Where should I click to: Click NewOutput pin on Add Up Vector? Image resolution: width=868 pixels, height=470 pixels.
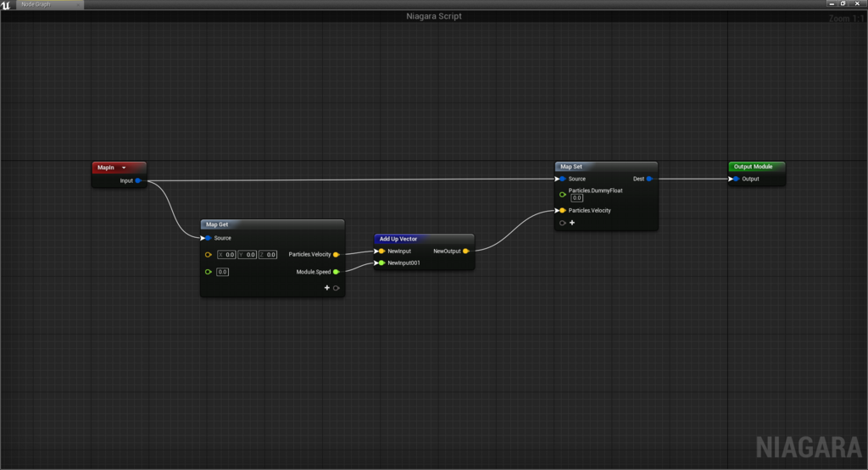click(466, 251)
